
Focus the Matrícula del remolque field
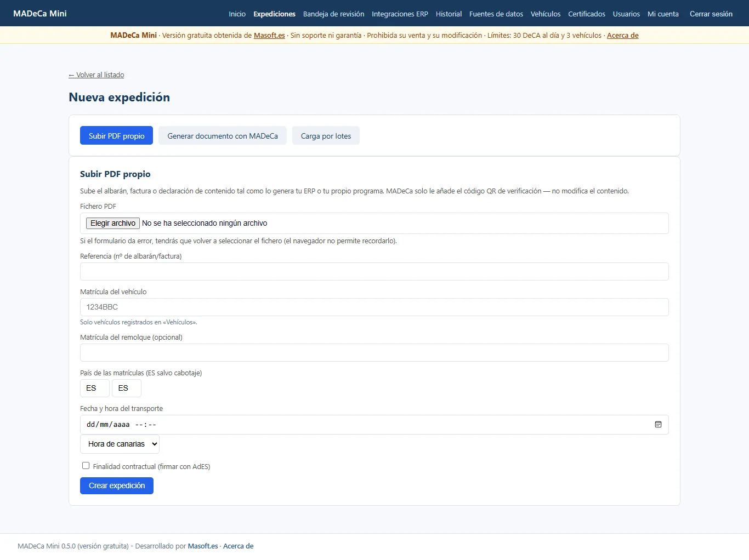pos(374,352)
